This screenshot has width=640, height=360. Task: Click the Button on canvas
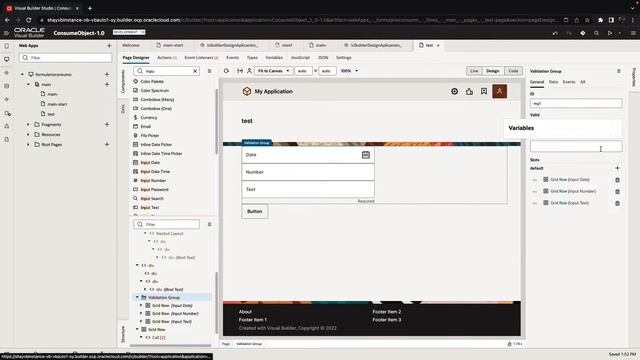[255, 211]
